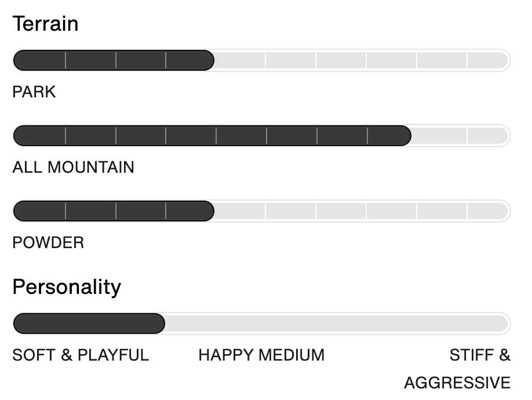
Task: Click the filled dark part of Park bar
Action: (x=114, y=60)
